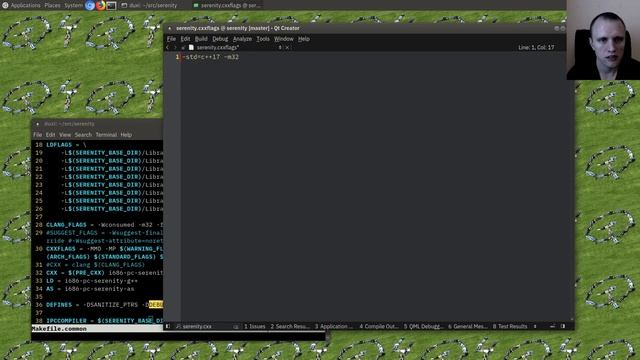640x360 pixels.
Task: Open the 3 Application Output pane
Action: [334, 326]
